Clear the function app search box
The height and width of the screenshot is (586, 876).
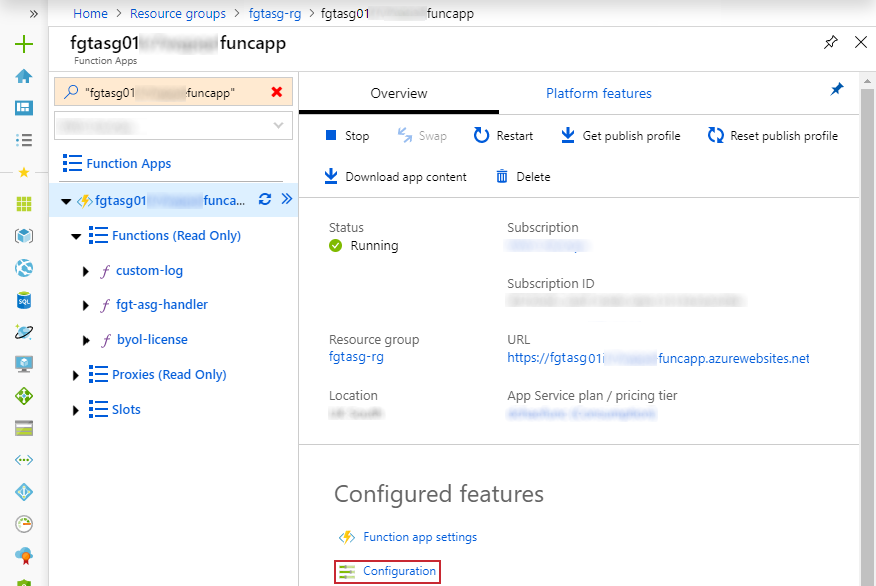[277, 91]
